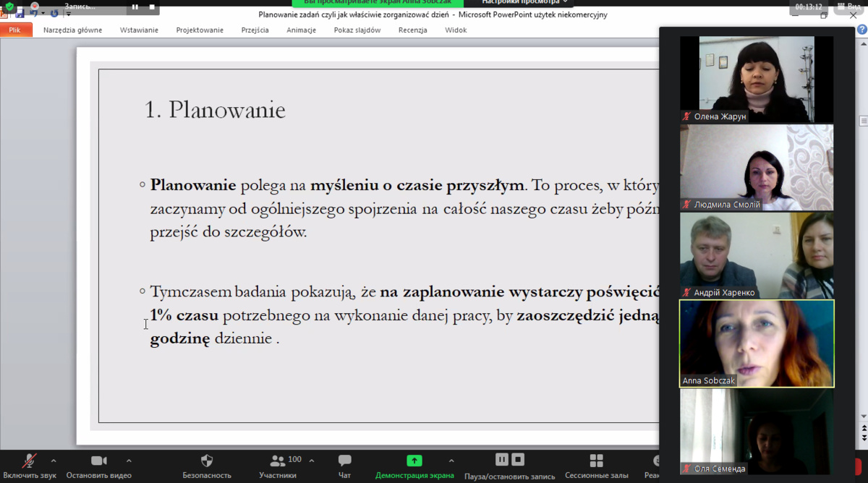Viewport: 868px width, 483px height.
Task: Click bold text 1% czasu on slide
Action: point(184,315)
